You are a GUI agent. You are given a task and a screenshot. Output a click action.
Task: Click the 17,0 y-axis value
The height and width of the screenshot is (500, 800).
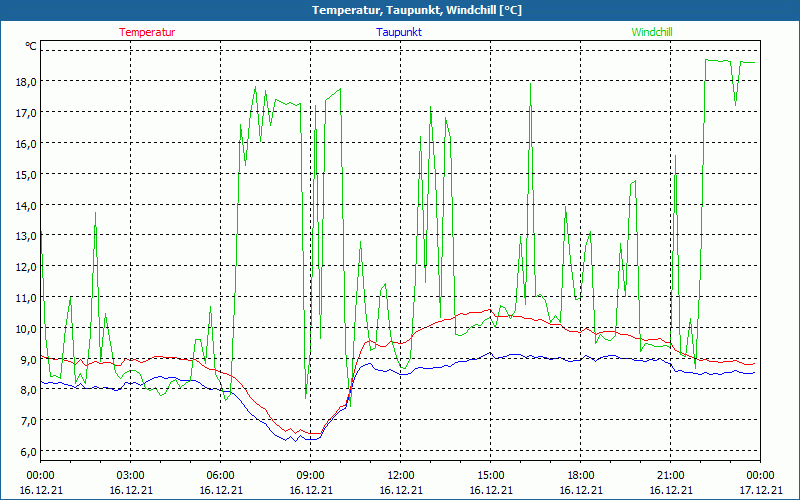[27, 113]
